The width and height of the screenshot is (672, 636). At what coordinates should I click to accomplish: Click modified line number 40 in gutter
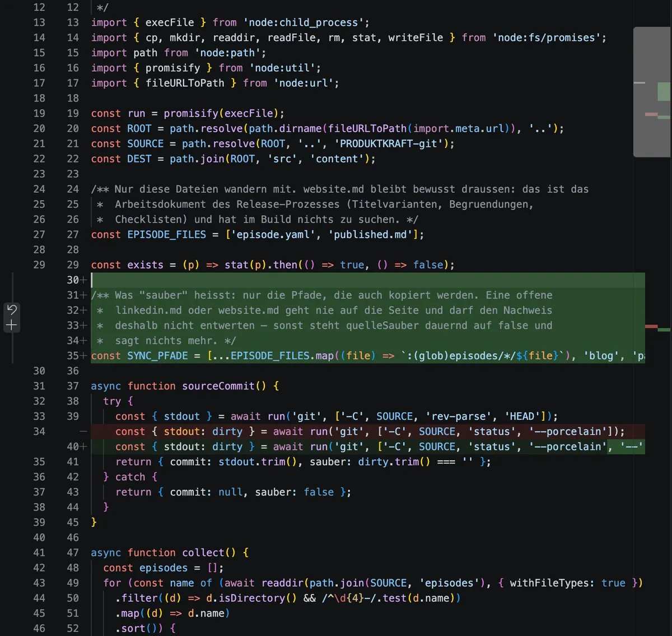tap(73, 446)
